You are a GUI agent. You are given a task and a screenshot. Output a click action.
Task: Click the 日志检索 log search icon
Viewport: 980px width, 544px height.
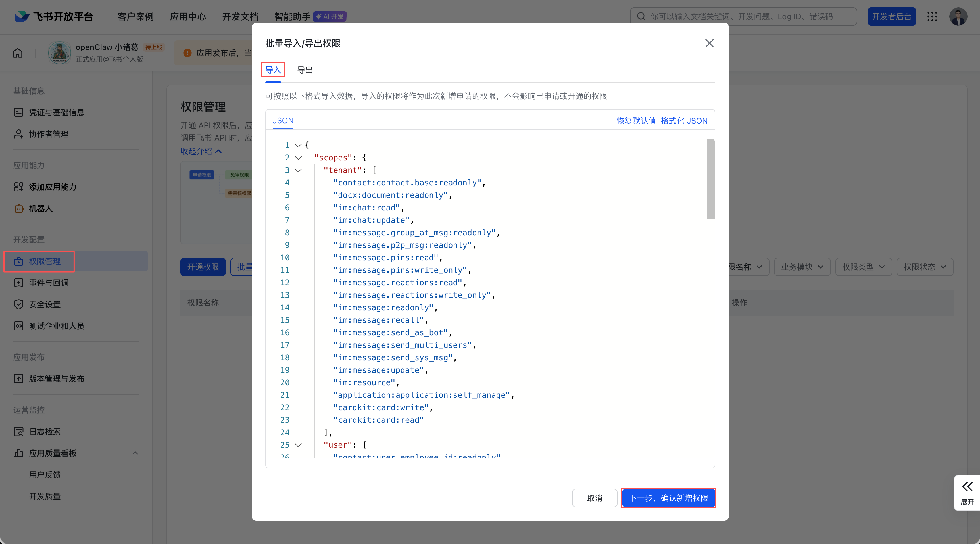pos(19,432)
